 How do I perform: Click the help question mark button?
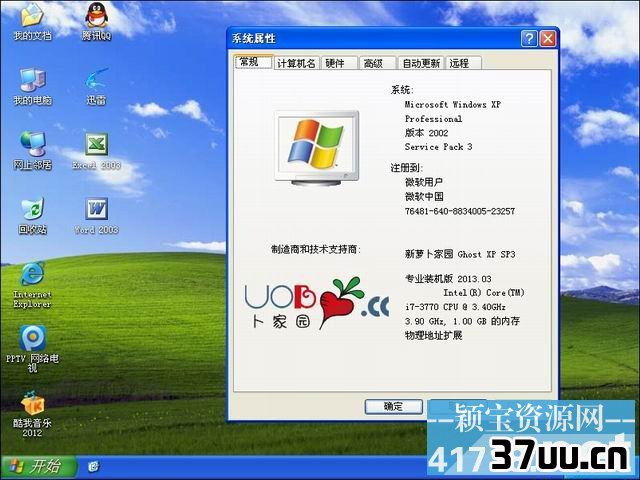point(529,39)
